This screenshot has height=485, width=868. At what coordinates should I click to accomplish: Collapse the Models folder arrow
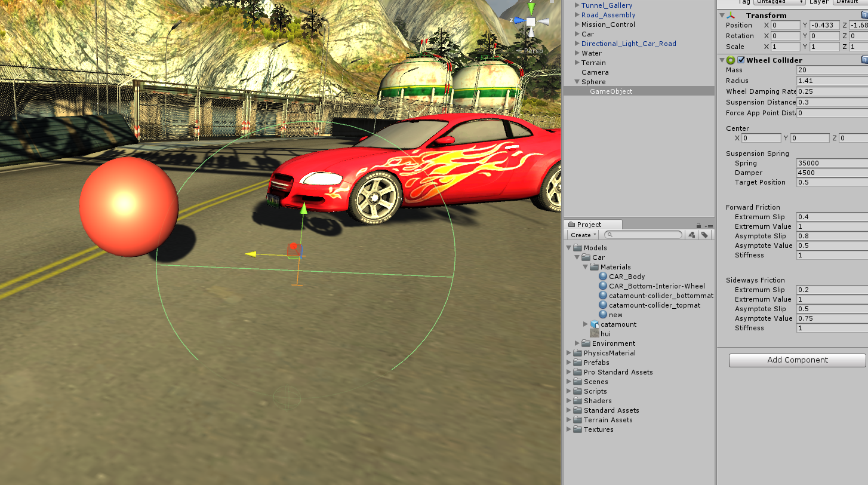pyautogui.click(x=569, y=248)
